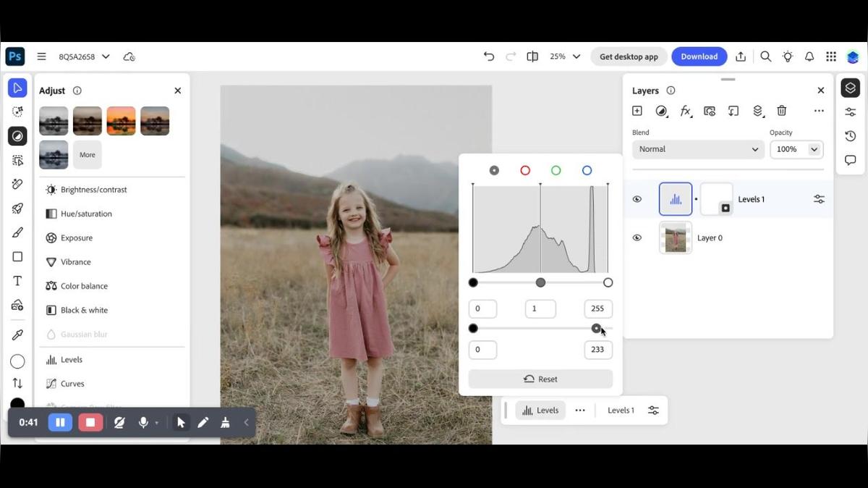
Task: Toggle visibility of Layer 0
Action: click(637, 237)
